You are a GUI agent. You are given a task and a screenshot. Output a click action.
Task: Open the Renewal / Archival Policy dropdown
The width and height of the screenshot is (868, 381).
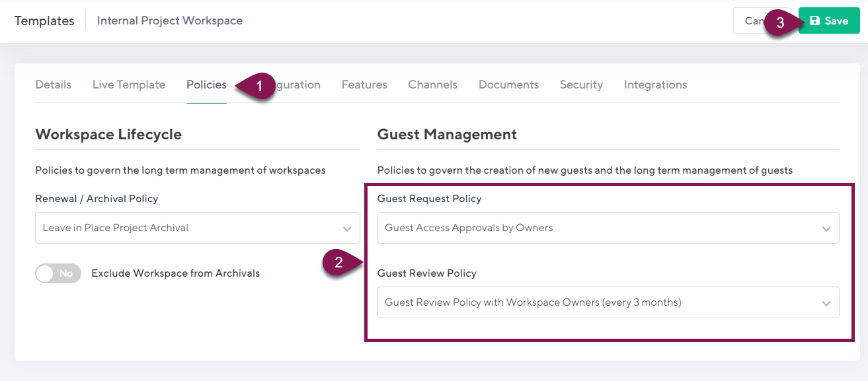tap(197, 228)
